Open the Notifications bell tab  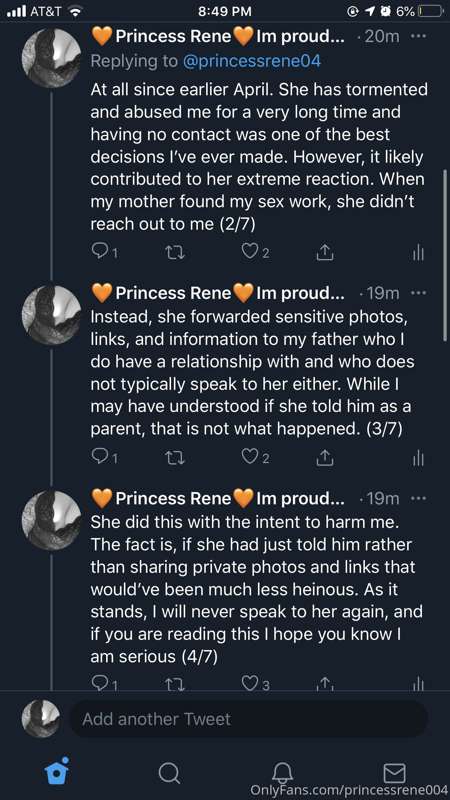(283, 772)
